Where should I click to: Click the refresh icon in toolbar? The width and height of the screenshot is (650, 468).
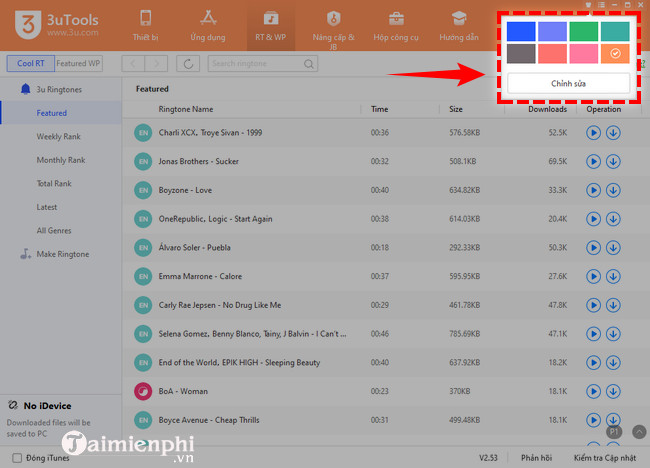pos(187,64)
